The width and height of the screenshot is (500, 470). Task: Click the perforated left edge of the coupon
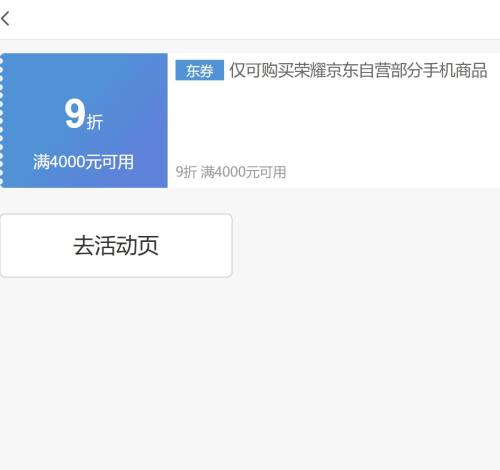(x=1, y=120)
